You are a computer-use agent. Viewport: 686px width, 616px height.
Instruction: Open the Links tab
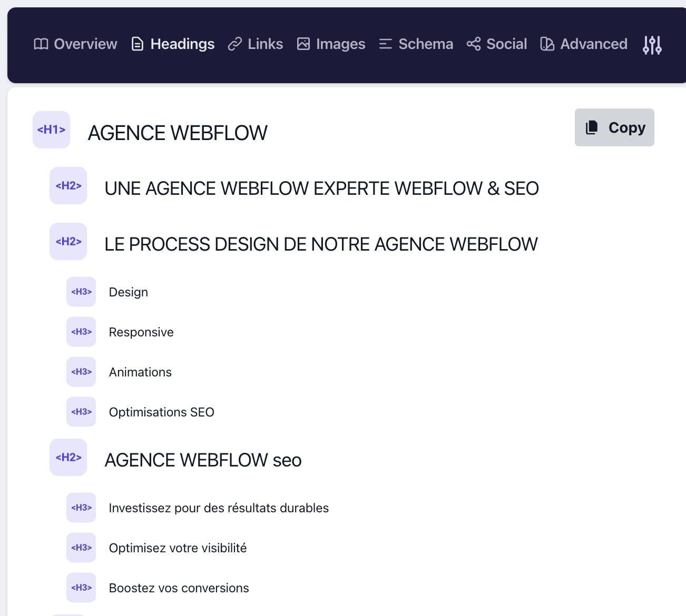coord(256,44)
